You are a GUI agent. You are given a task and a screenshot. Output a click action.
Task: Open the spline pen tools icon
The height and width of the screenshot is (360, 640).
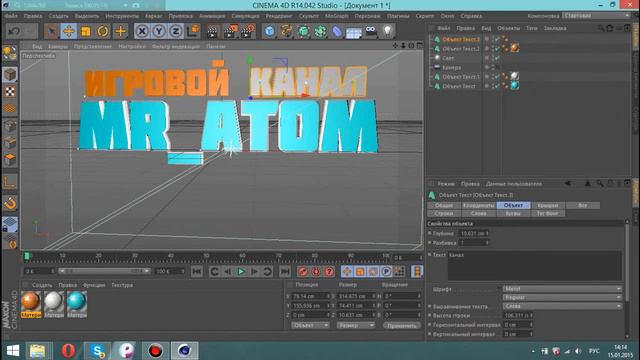(x=287, y=31)
